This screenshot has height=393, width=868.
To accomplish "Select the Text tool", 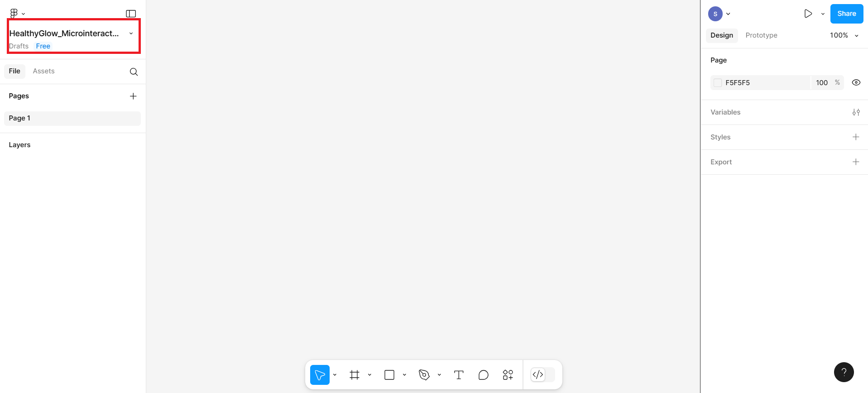I will click(459, 375).
